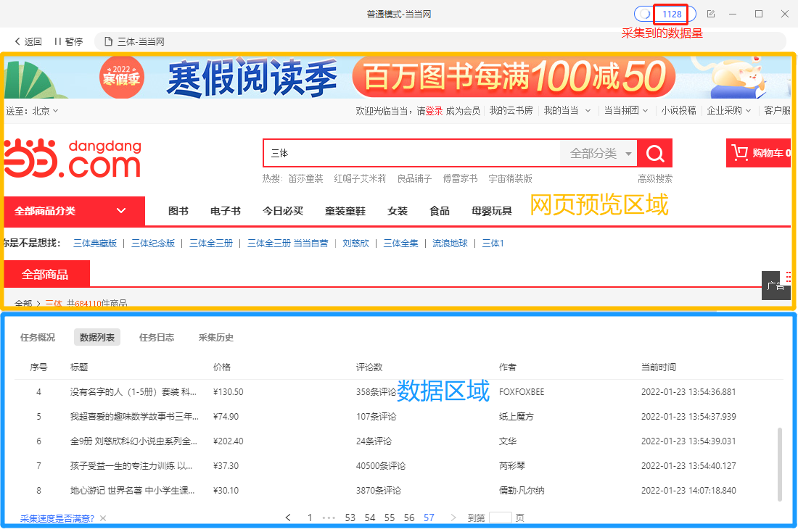The width and height of the screenshot is (798, 532).
Task: Go to page 1 in pagination
Action: (x=310, y=518)
